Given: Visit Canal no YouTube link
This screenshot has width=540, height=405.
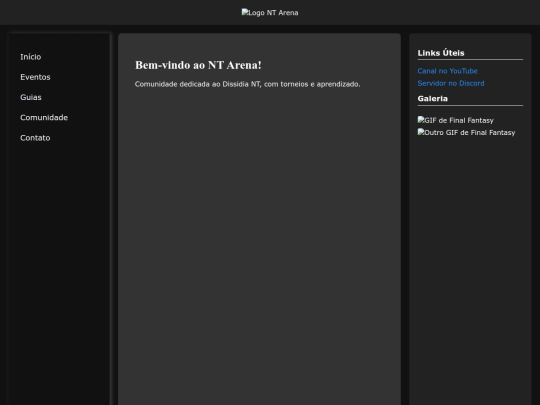Looking at the screenshot, I should (x=447, y=71).
